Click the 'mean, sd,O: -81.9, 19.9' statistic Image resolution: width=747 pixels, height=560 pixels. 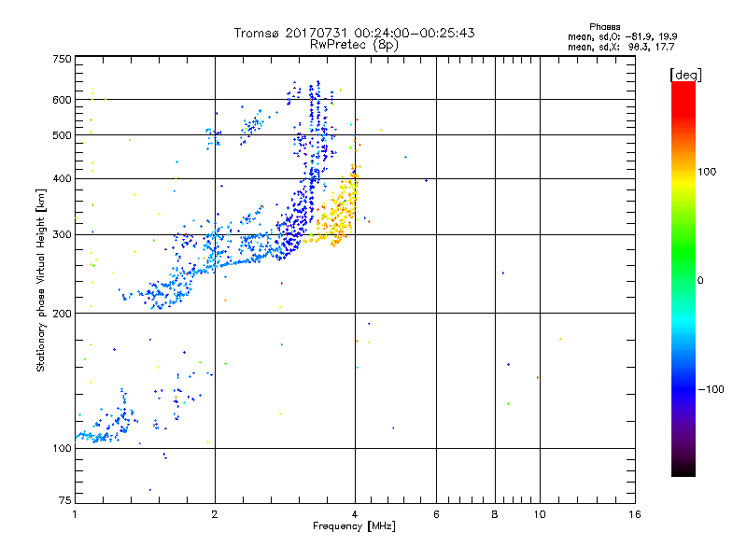pos(623,36)
